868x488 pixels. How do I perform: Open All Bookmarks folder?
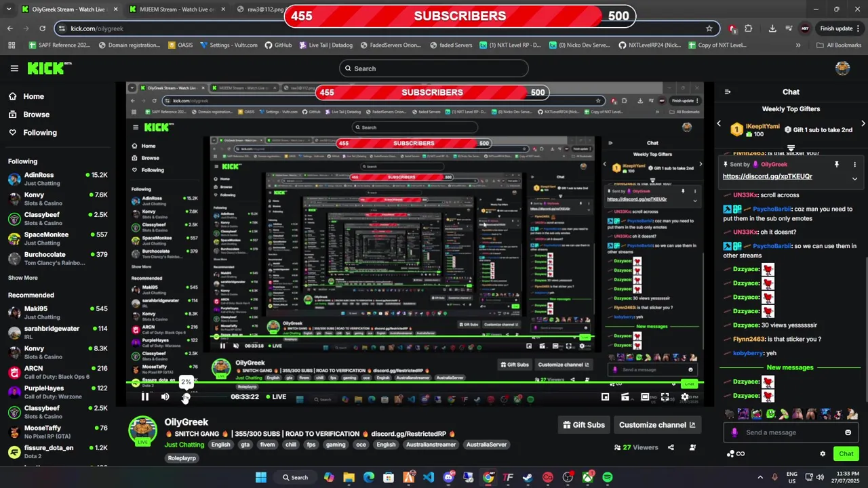838,45
